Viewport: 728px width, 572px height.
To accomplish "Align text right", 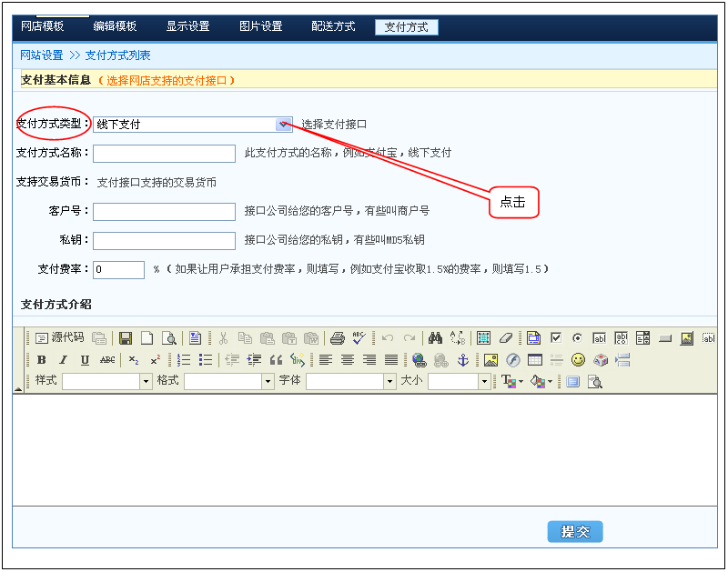I will click(x=369, y=360).
